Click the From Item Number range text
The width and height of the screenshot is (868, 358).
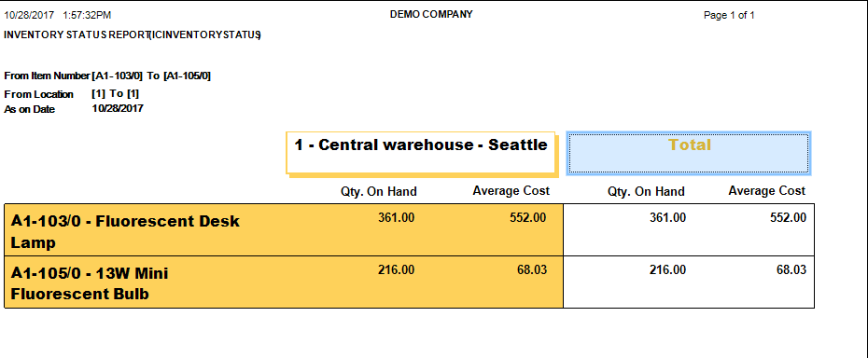pyautogui.click(x=107, y=76)
